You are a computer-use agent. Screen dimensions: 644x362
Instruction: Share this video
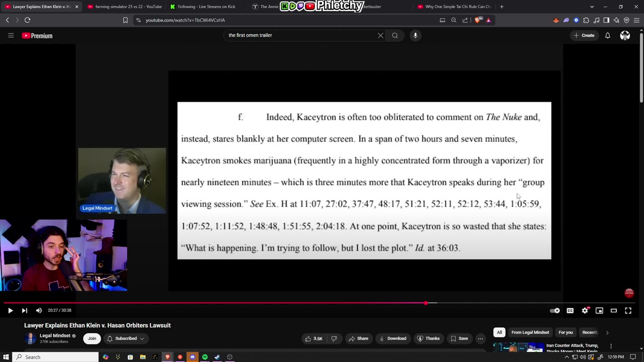tap(358, 338)
